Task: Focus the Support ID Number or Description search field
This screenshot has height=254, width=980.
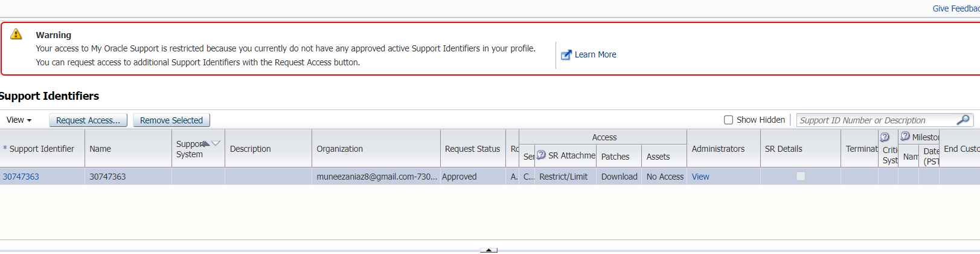Action: [x=877, y=120]
